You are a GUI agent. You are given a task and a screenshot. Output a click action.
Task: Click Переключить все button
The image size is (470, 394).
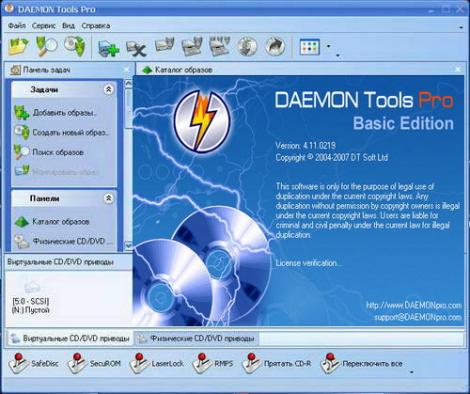pyautogui.click(x=362, y=363)
